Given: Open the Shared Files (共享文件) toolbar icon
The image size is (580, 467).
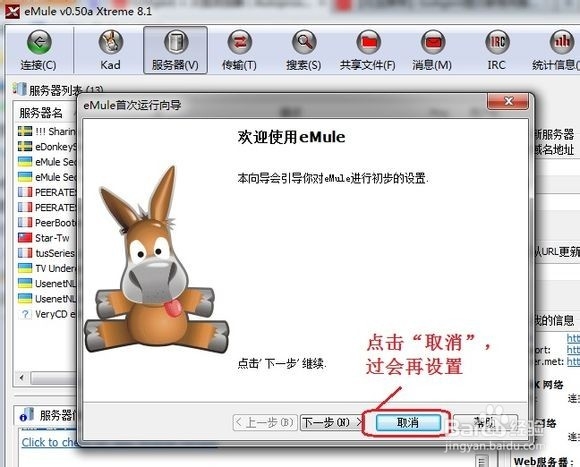Looking at the screenshot, I should point(368,51).
